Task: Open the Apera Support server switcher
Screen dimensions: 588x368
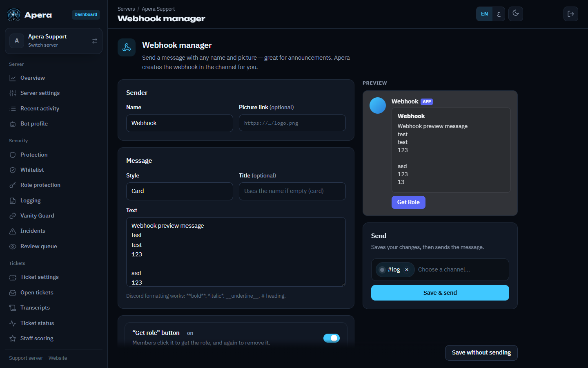Action: click(x=53, y=41)
